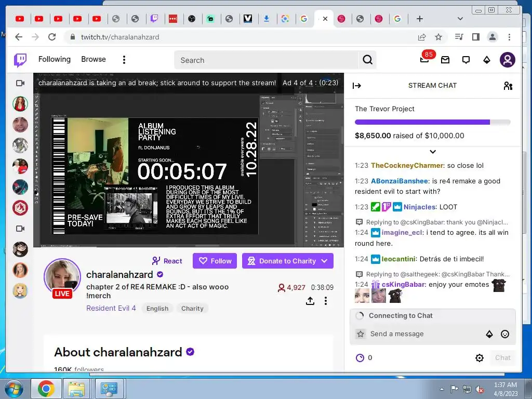Click TheCockneyCharmer username in chat
Screen dimensions: 532x399
[407, 166]
